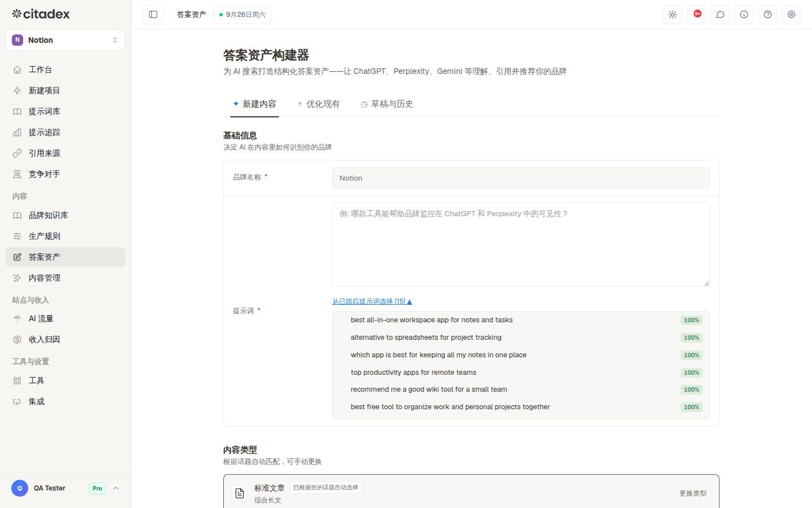Expand the QA Tester account menu

point(65,488)
